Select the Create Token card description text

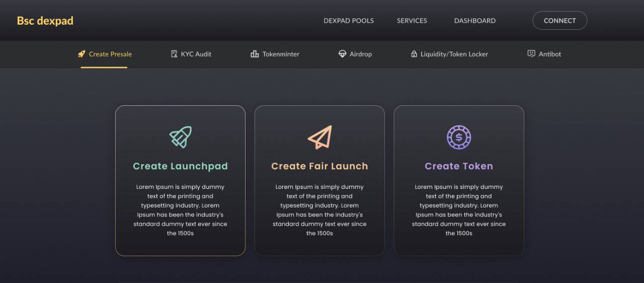click(x=459, y=210)
